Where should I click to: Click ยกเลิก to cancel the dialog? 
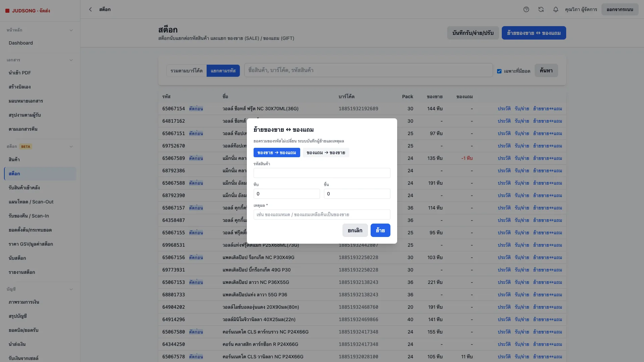[x=355, y=230]
